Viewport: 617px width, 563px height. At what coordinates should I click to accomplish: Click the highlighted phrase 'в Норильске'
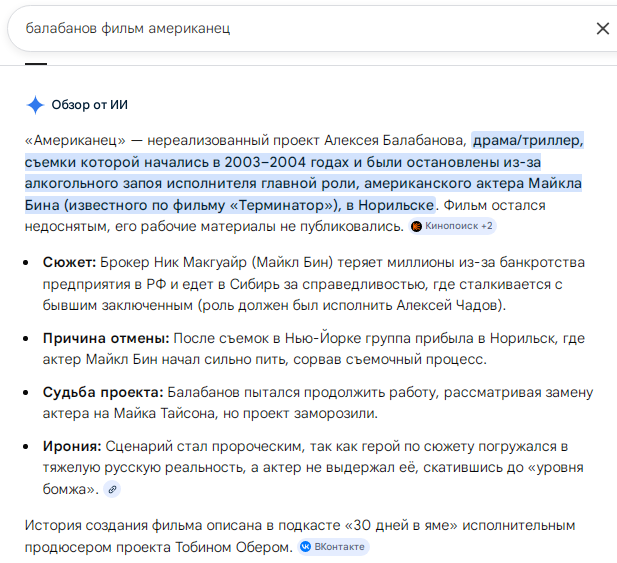[390, 205]
